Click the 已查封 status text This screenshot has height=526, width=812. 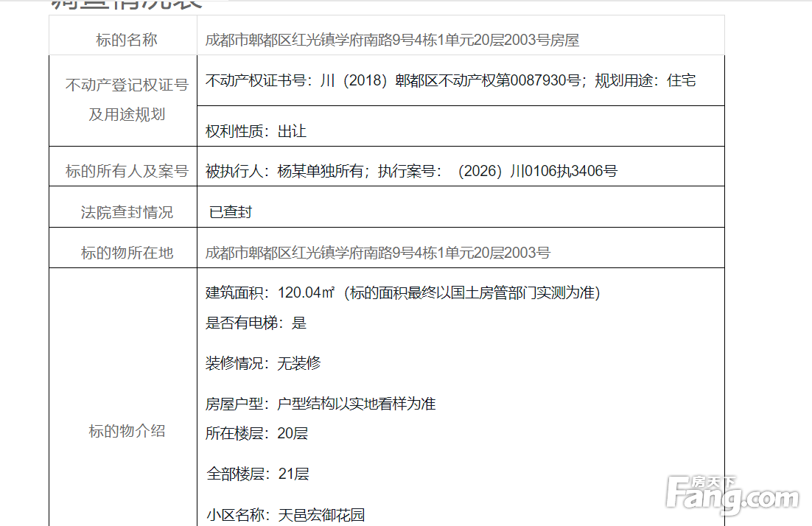[231, 212]
